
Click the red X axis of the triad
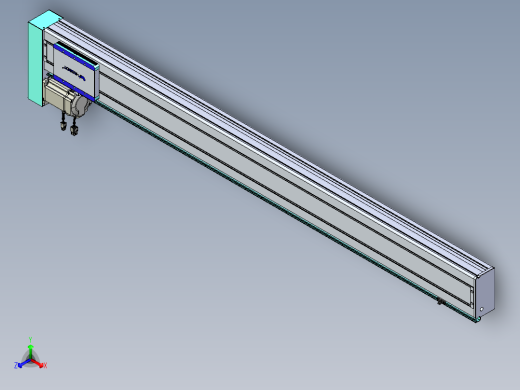(x=38, y=363)
